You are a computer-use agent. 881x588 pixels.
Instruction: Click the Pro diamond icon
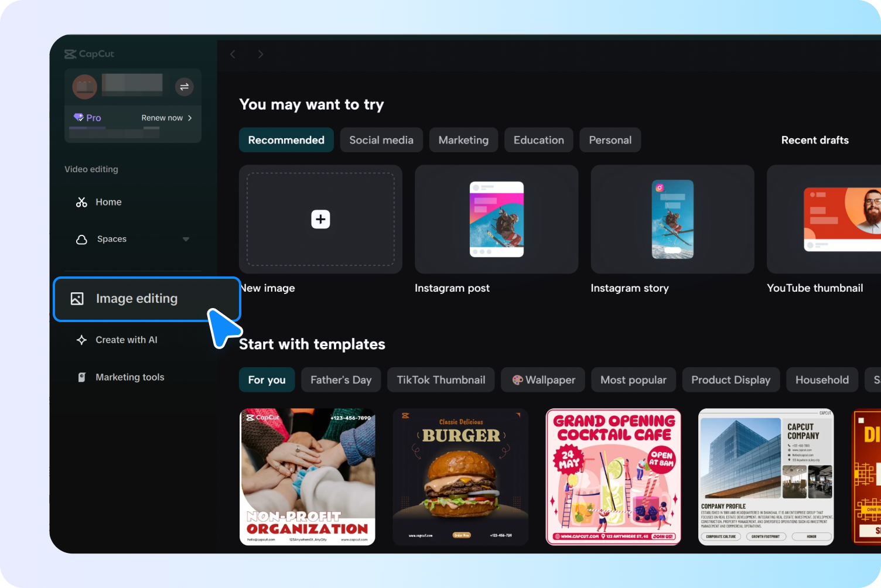click(78, 117)
